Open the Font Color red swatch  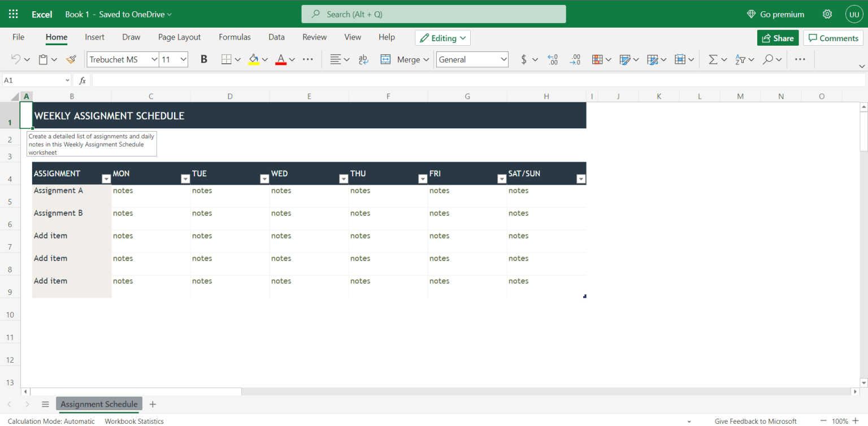pyautogui.click(x=281, y=59)
